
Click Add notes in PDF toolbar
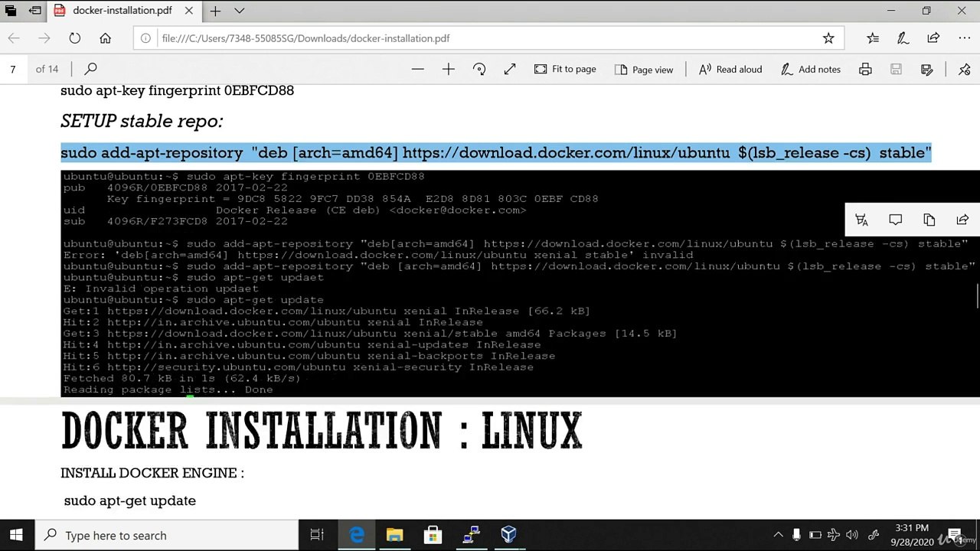pos(811,69)
